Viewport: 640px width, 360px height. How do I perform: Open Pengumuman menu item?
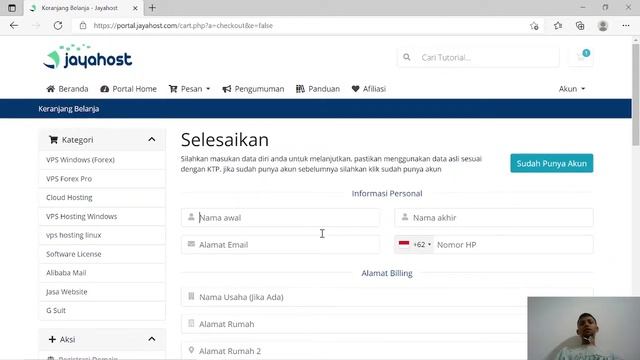[253, 89]
